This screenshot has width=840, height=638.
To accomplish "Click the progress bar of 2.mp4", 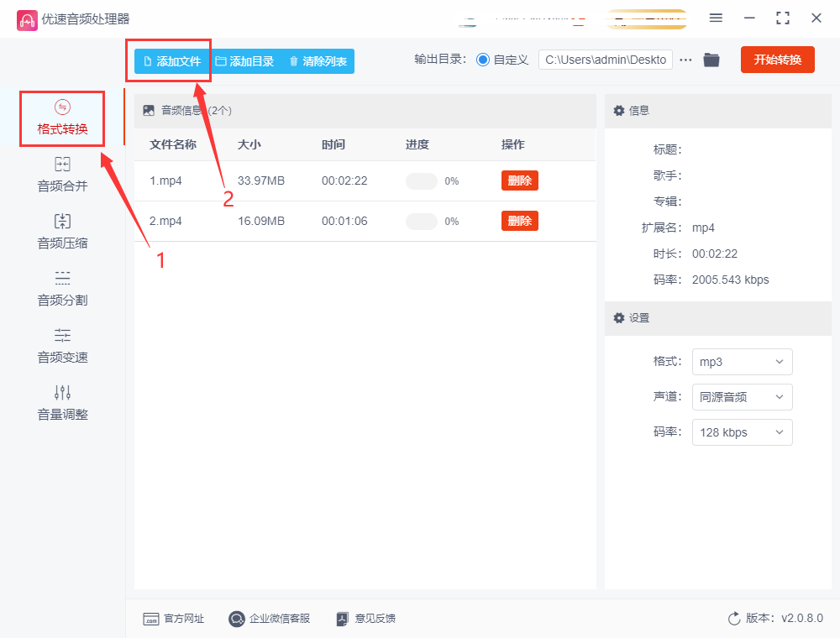I will point(422,222).
